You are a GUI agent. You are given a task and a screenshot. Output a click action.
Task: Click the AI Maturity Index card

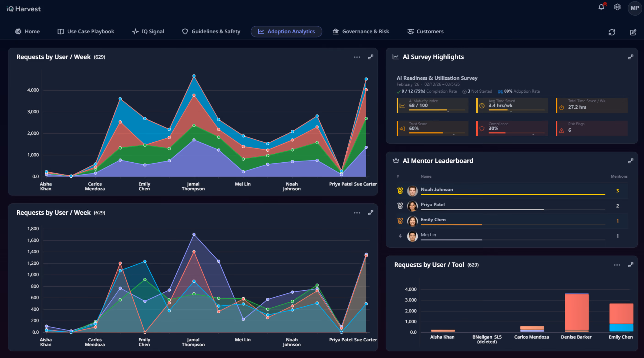432,105
